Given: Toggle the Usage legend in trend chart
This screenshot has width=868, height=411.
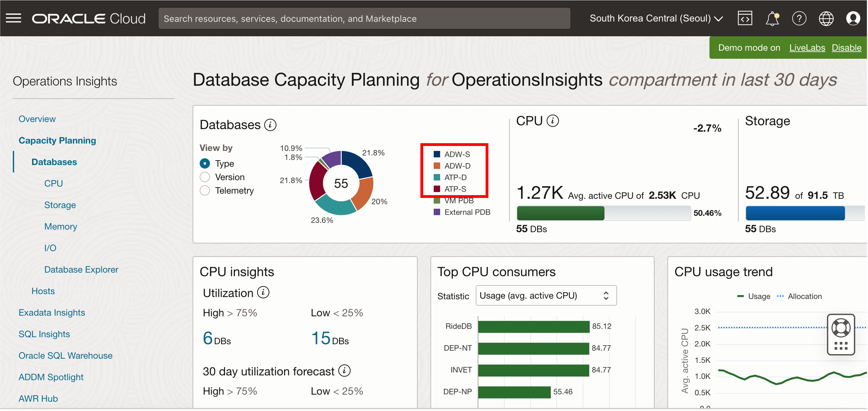Looking at the screenshot, I should (753, 297).
